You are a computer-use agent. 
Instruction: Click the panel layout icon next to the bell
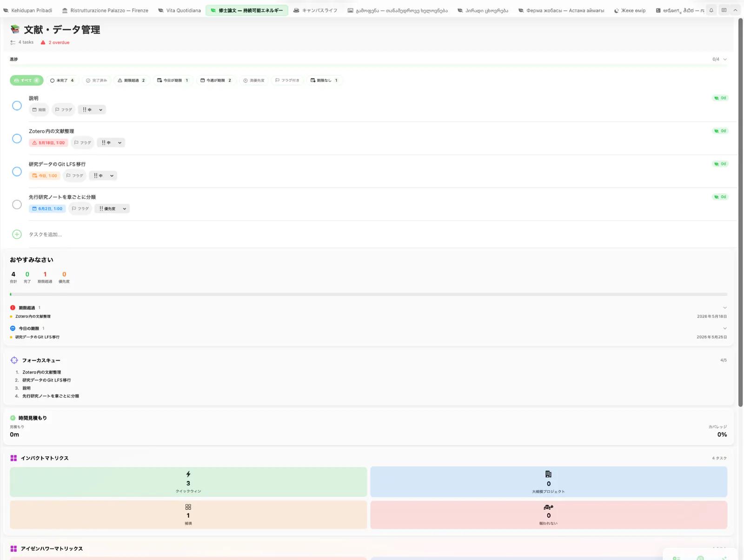pyautogui.click(x=724, y=10)
